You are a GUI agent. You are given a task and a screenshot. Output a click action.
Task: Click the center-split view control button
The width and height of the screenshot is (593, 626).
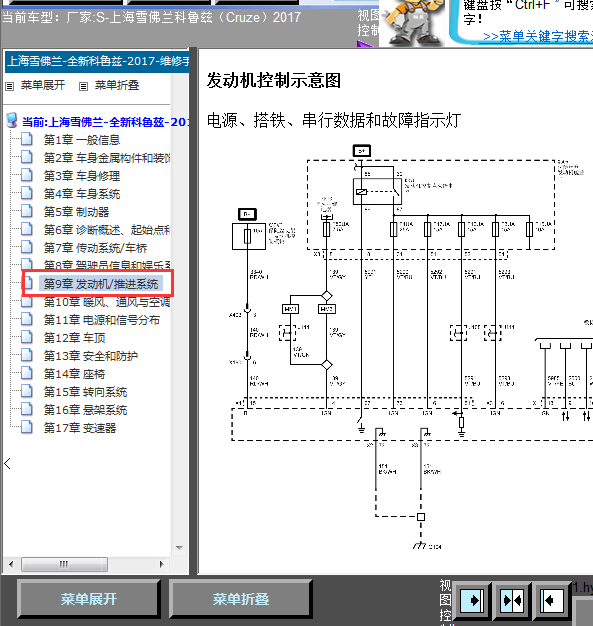tap(512, 601)
